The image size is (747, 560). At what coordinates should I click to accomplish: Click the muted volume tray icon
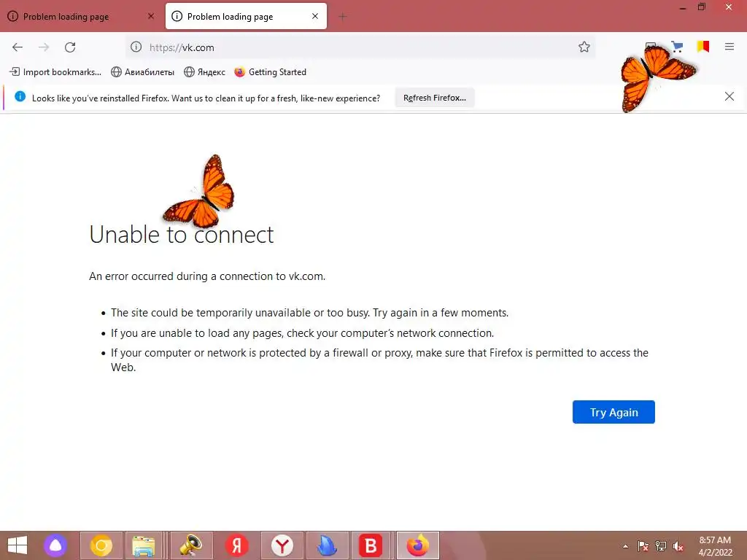click(x=678, y=546)
